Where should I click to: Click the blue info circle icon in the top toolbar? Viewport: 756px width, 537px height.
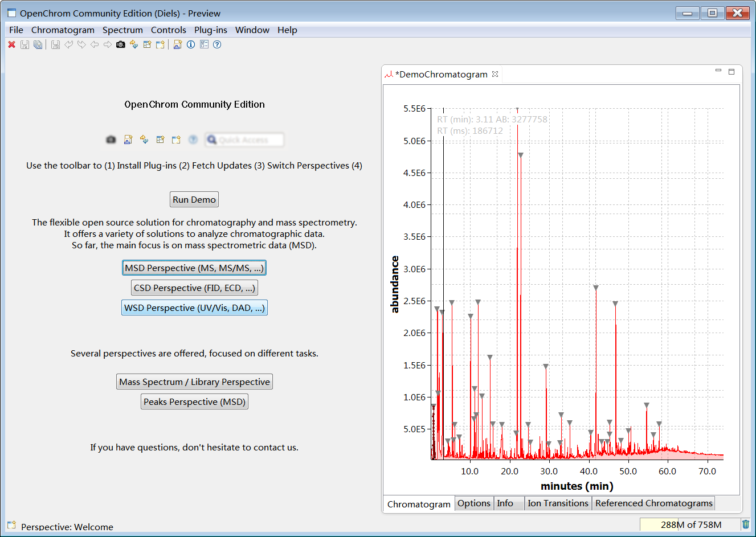click(191, 44)
